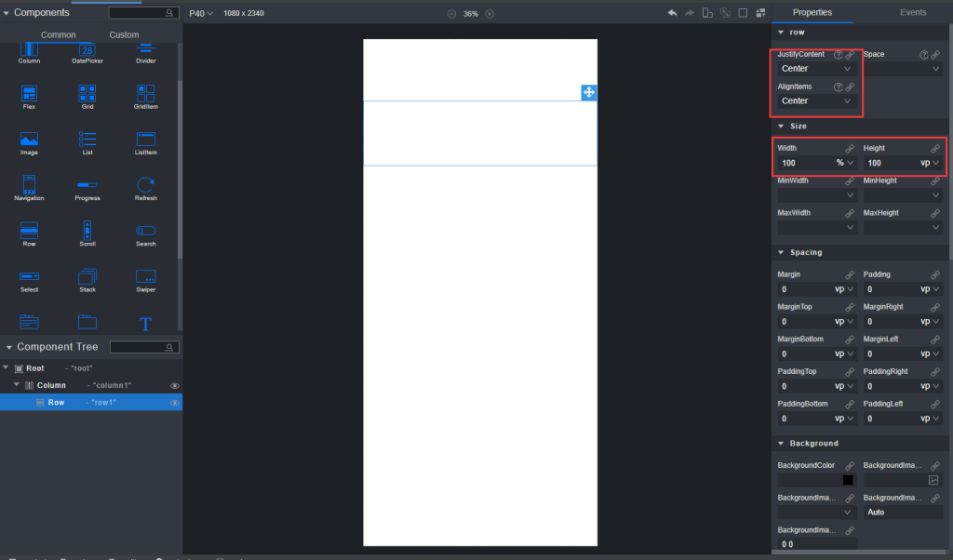Open the Space dropdown
953x560 pixels.
[903, 69]
